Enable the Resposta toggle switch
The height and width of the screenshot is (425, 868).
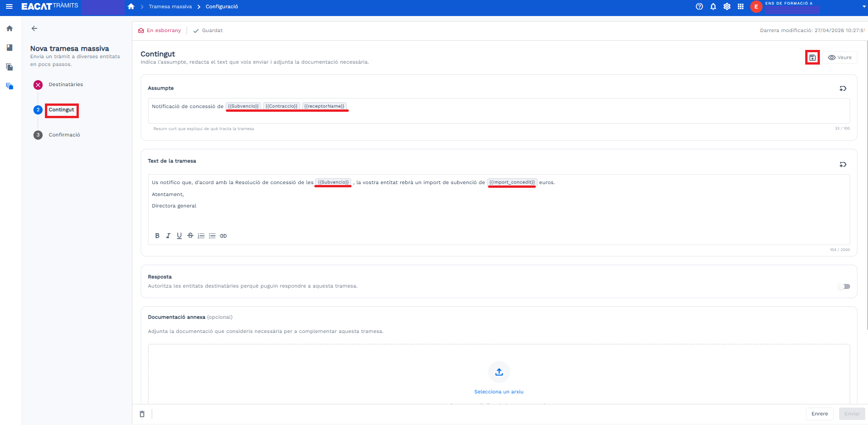click(x=844, y=286)
